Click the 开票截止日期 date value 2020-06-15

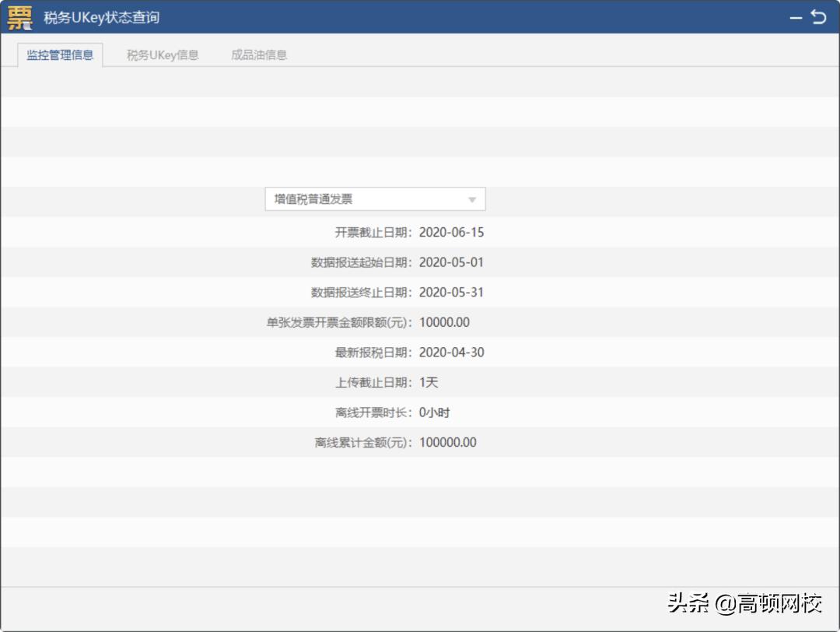click(451, 232)
